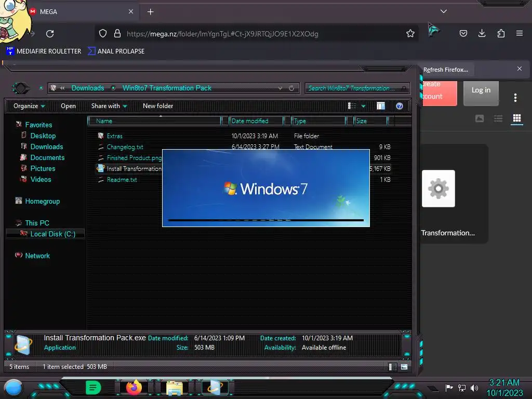532x399 pixels.
Task: Sort by Size column header
Action: pyautogui.click(x=370, y=121)
